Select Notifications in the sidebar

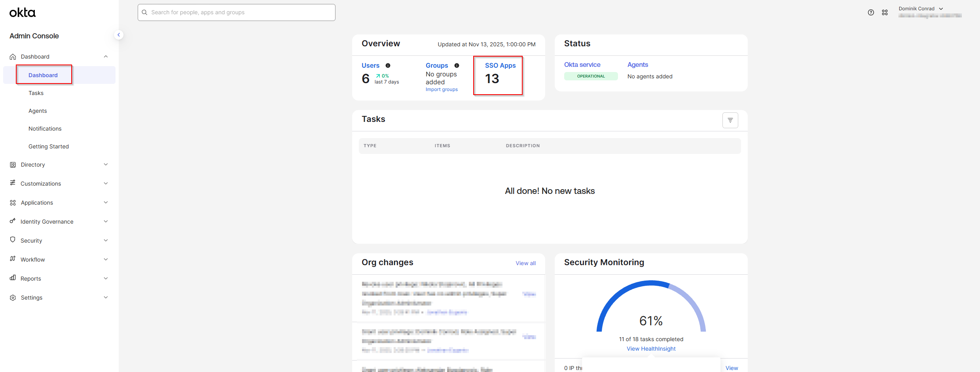pyautogui.click(x=45, y=129)
